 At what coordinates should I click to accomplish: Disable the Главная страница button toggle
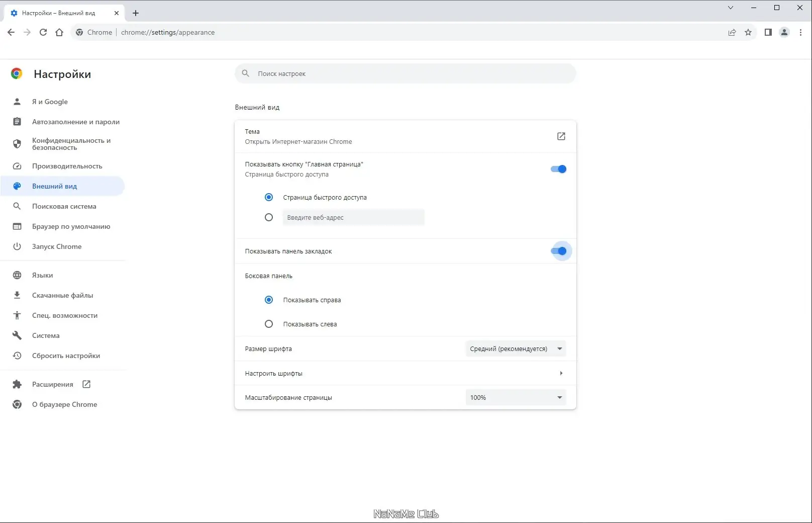tap(558, 169)
